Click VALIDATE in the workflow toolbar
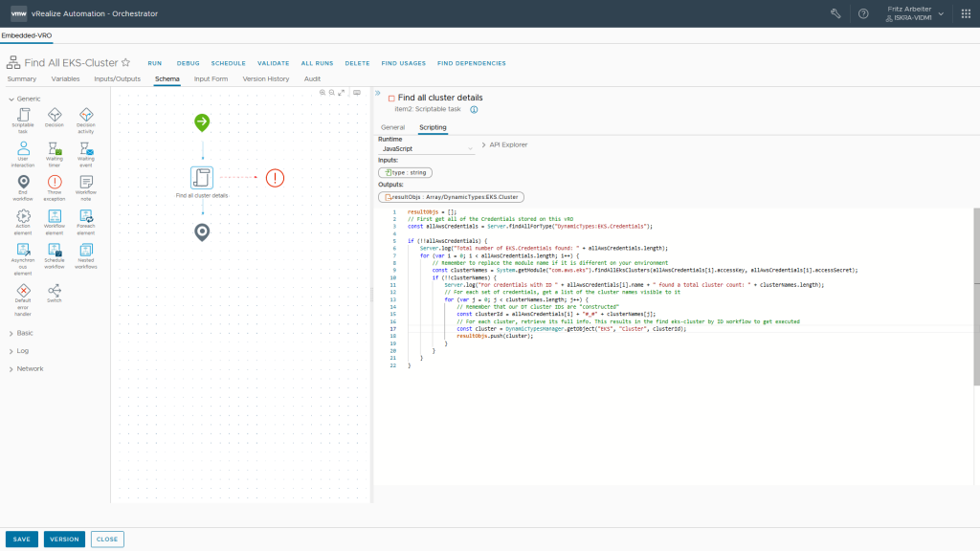The height and width of the screenshot is (551, 980). (273, 63)
